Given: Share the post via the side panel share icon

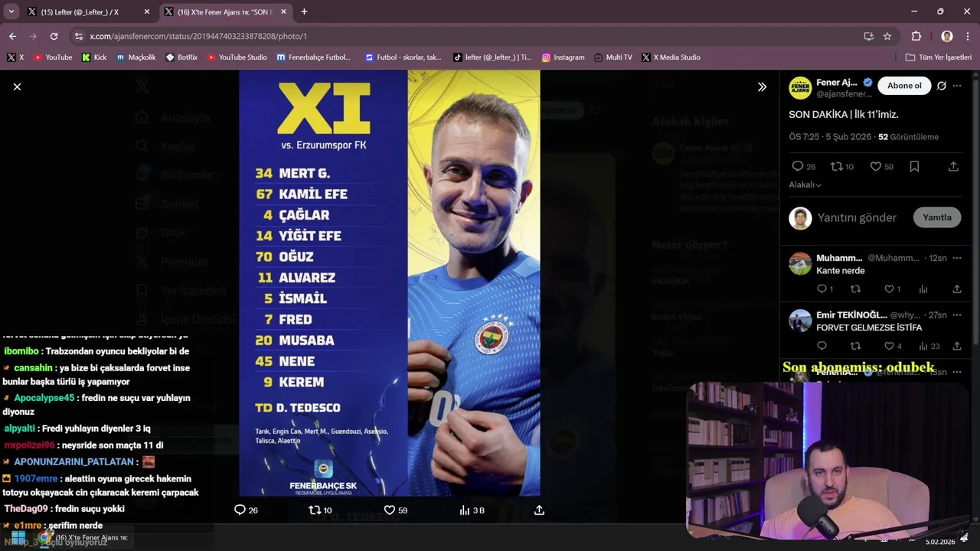Looking at the screenshot, I should (953, 166).
